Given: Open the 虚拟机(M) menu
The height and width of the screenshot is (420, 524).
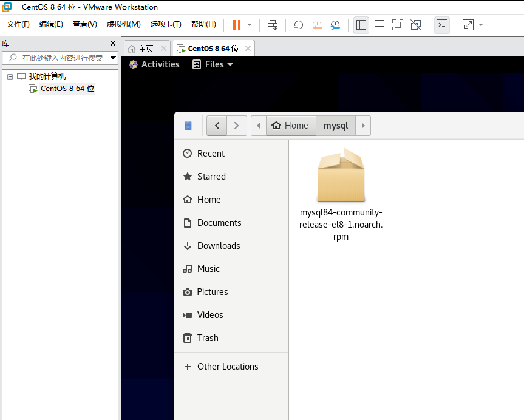Looking at the screenshot, I should 124,24.
